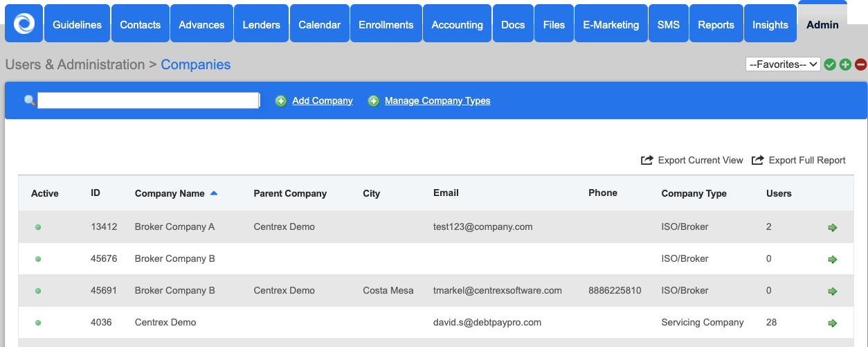
Task: Click the plus icon beside Manage Company Types
Action: (x=374, y=101)
